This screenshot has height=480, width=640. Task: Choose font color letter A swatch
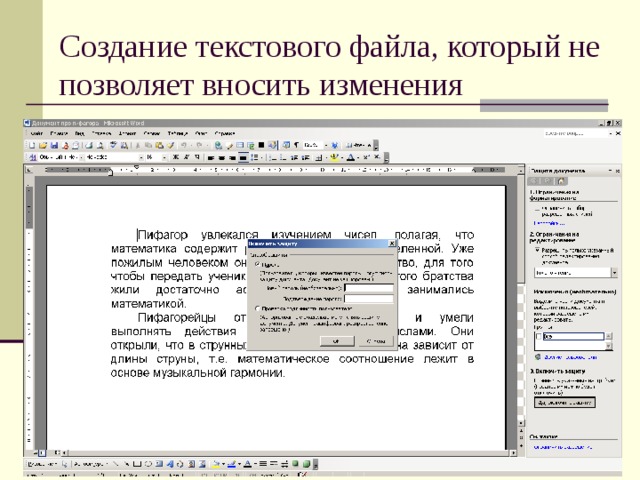click(351, 158)
